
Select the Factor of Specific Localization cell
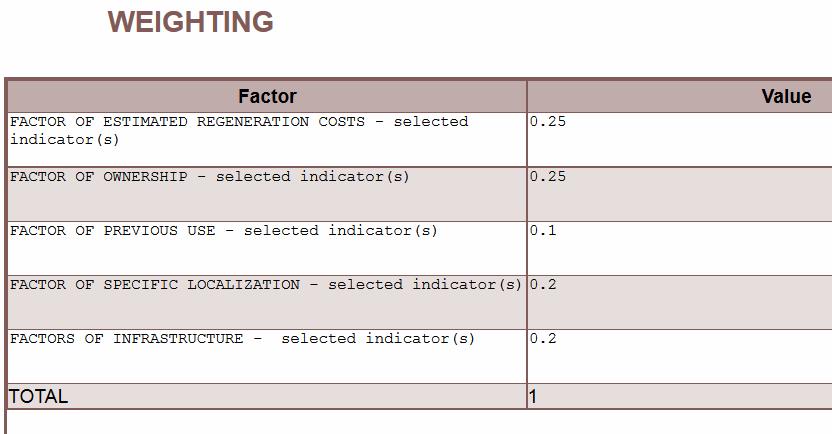point(267,302)
